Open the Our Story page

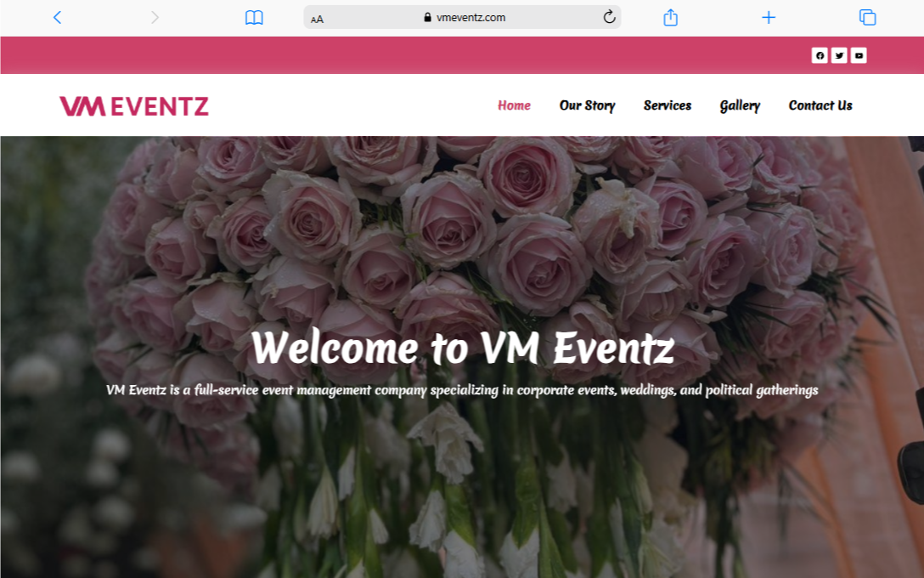(587, 105)
